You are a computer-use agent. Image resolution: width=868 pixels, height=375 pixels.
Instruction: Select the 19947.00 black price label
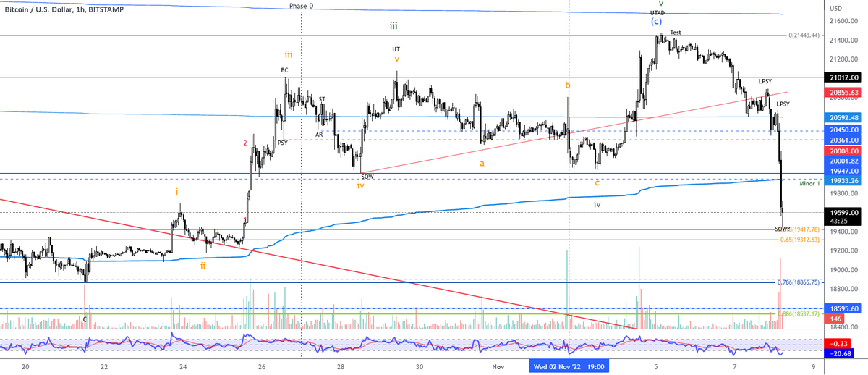click(844, 170)
